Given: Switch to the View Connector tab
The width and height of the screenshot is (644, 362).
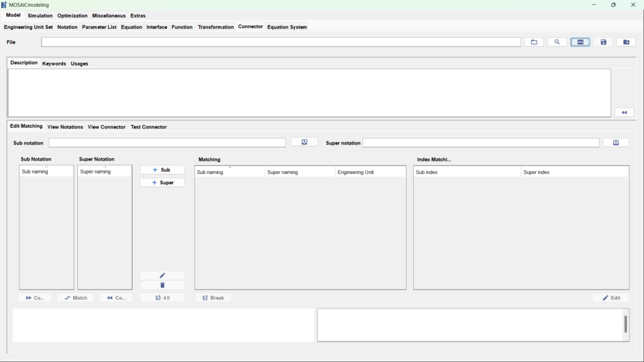Looking at the screenshot, I should (106, 127).
